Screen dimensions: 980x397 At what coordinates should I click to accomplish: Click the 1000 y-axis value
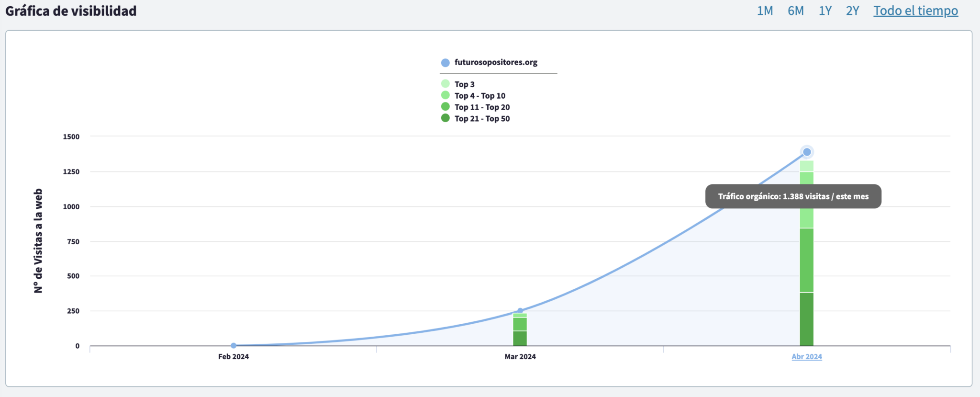tap(71, 206)
